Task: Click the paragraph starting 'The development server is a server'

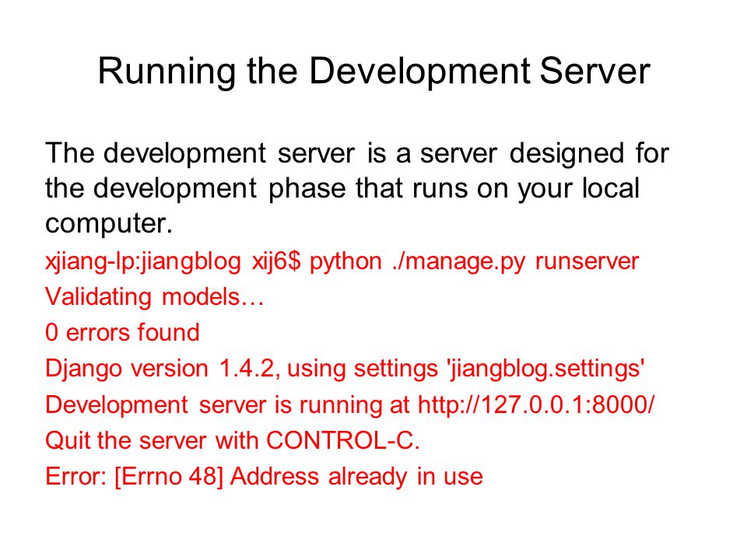Action: 357,187
